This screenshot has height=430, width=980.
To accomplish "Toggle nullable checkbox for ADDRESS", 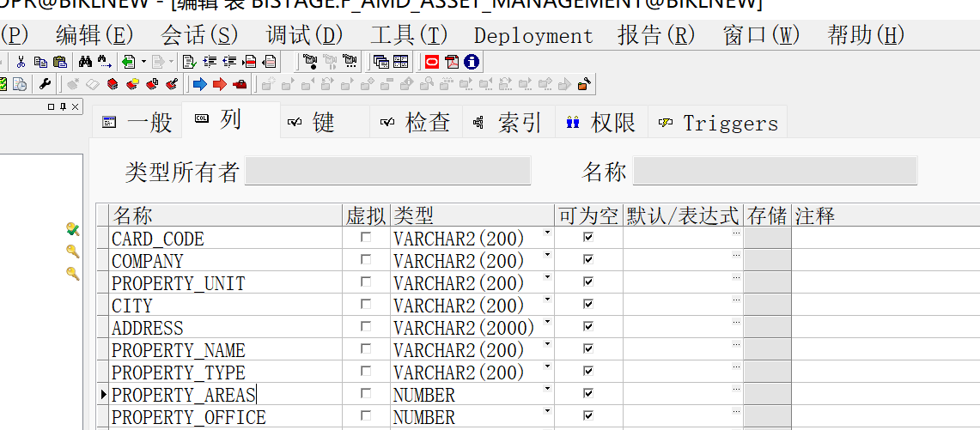I will point(588,326).
